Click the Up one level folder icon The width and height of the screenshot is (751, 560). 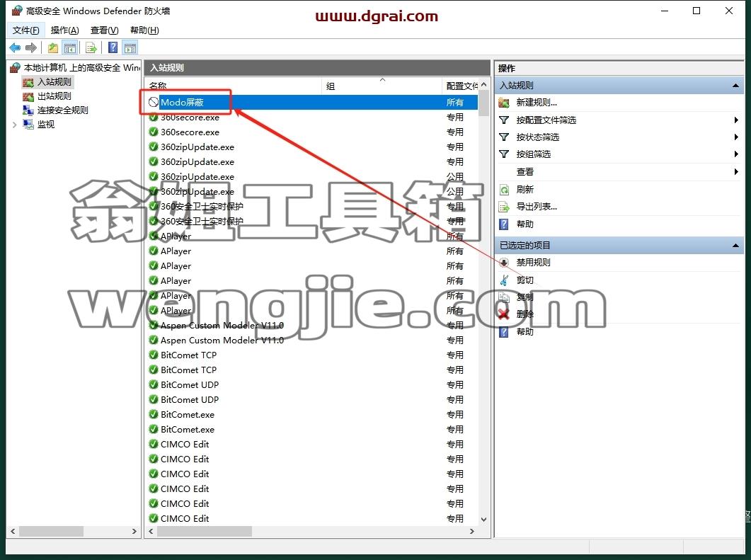pos(52,48)
